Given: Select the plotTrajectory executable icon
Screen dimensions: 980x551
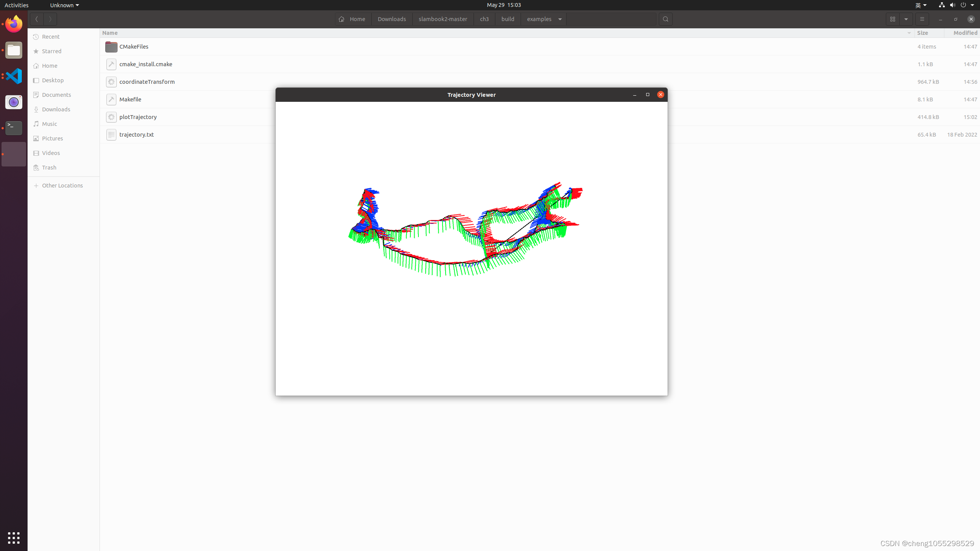Looking at the screenshot, I should point(111,117).
